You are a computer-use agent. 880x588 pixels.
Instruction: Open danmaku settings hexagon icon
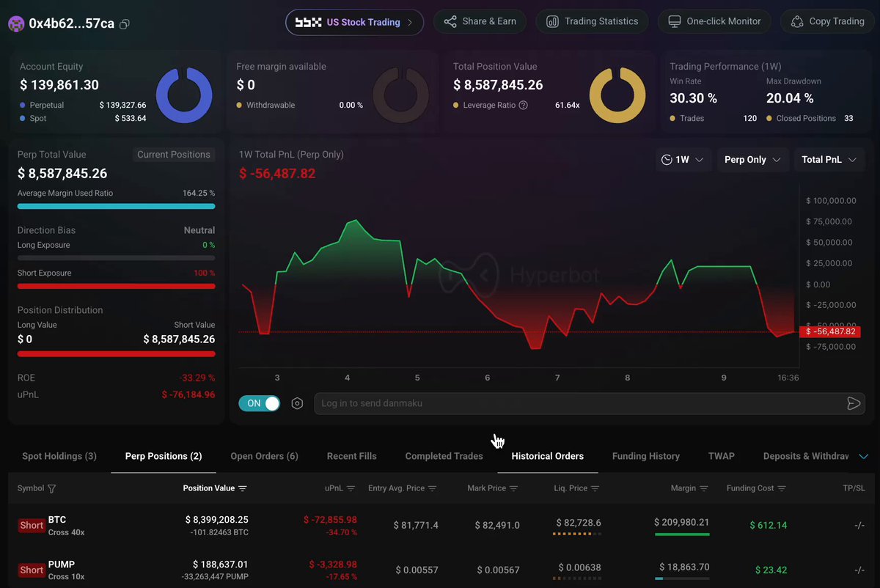297,403
